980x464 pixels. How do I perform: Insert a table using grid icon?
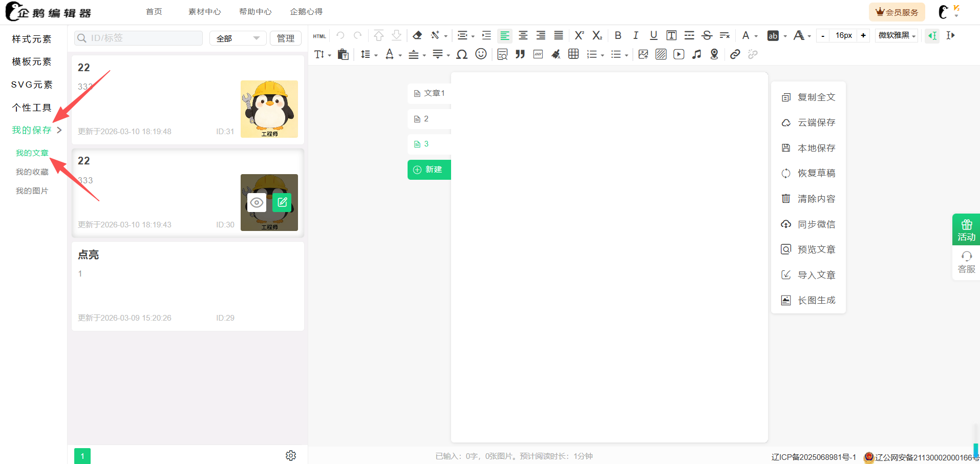click(x=573, y=54)
